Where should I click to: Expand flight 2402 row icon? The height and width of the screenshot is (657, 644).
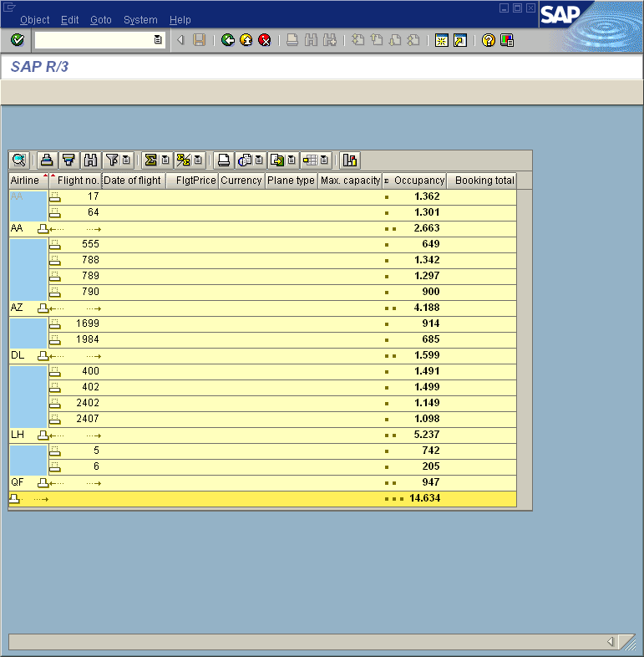55,403
